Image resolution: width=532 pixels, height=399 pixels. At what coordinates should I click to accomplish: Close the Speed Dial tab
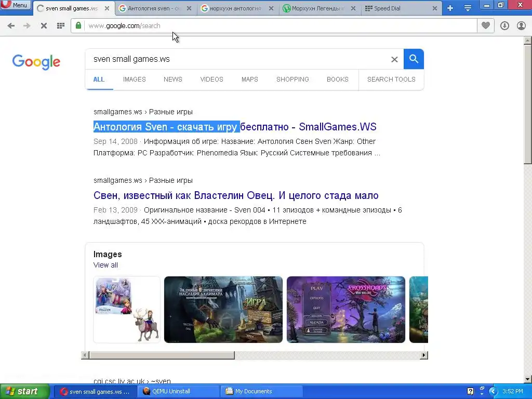[x=435, y=8]
